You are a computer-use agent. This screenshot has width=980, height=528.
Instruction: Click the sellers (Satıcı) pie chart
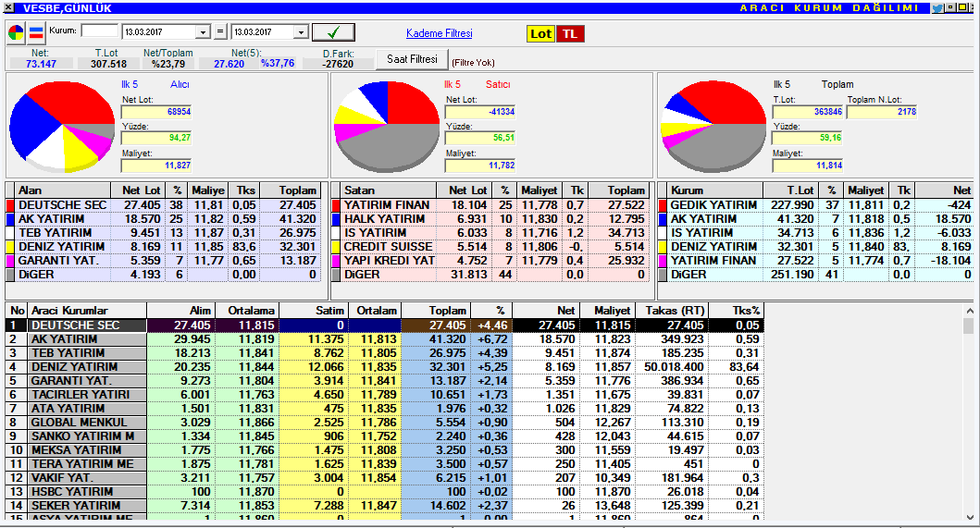[387, 127]
